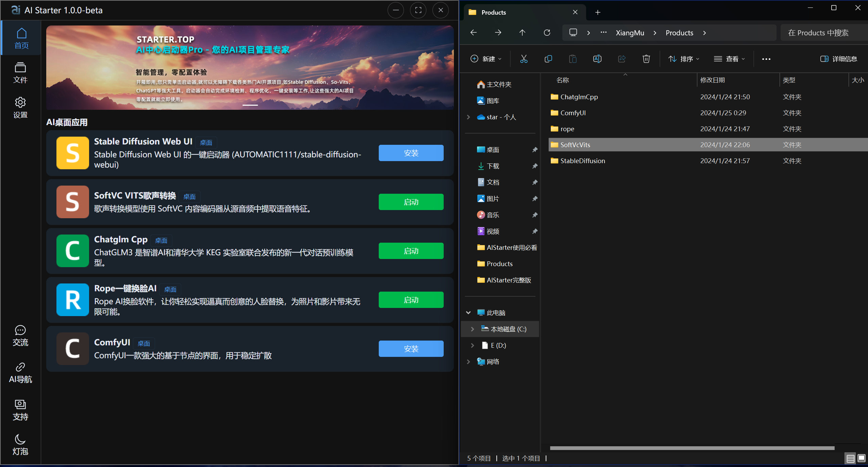Click the horizontal scrollbar in file list
The width and height of the screenshot is (868, 467).
click(692, 448)
